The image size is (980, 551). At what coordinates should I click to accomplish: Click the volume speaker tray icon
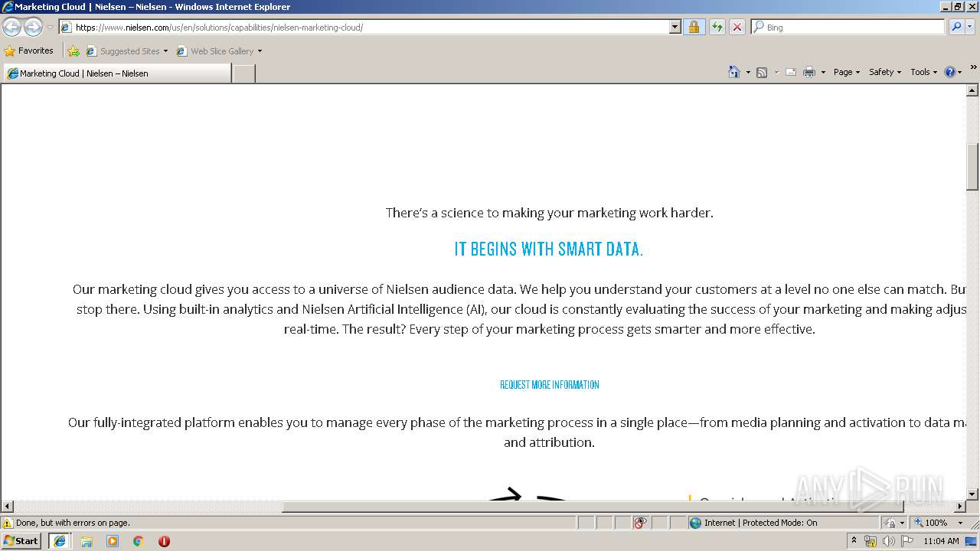pos(888,541)
